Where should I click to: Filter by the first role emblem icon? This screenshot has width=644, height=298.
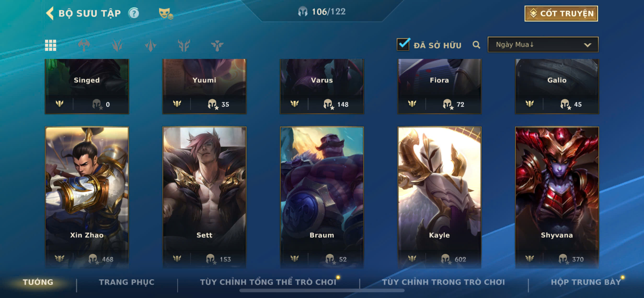click(84, 45)
